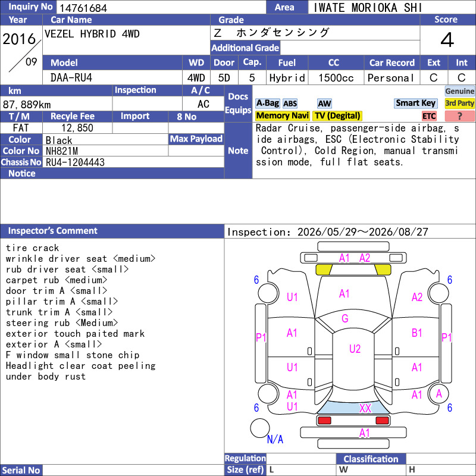Click mileage value 87,889km
476x476 pixels.
pos(27,105)
